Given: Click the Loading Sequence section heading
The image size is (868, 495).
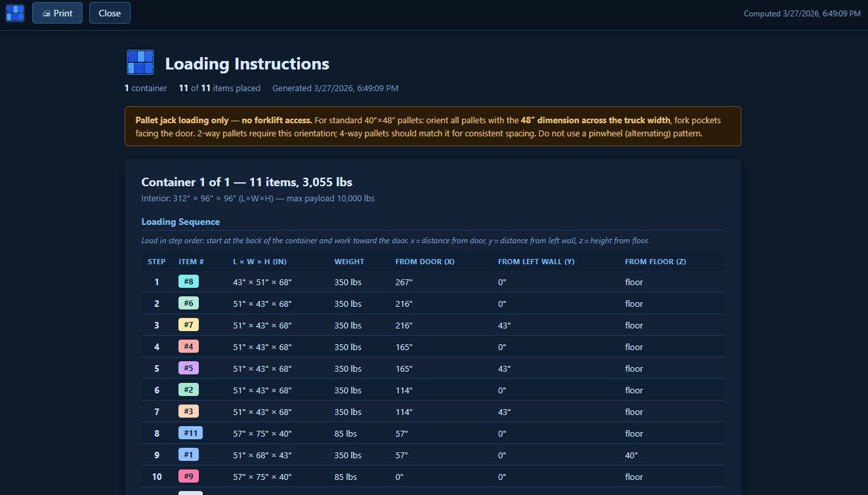Looking at the screenshot, I should point(180,221).
